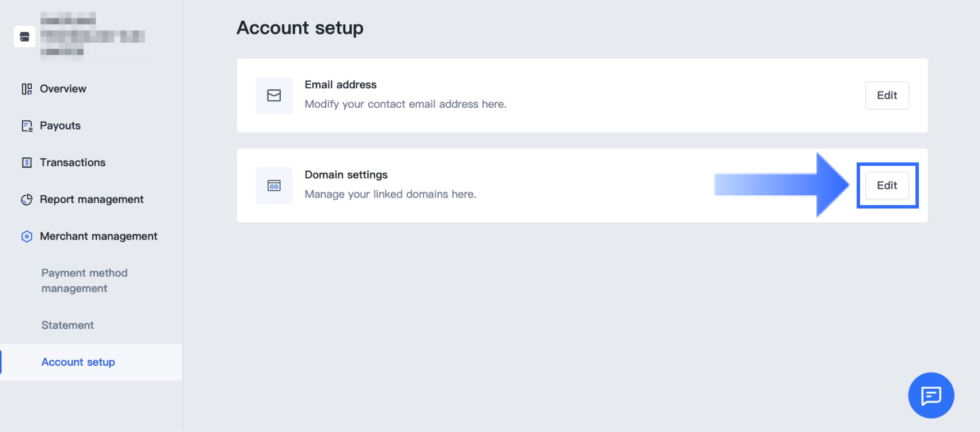
Task: Click the Merchant management hexagon icon
Action: 27,236
